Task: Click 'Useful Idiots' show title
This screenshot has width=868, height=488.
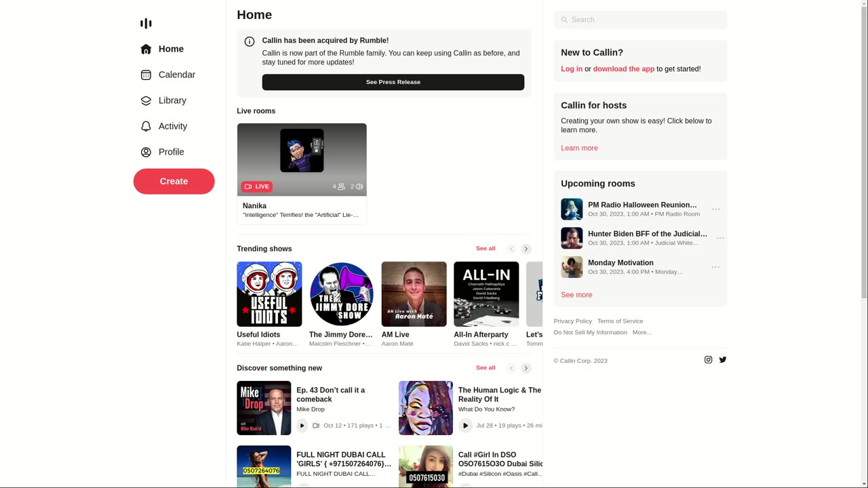Action: [258, 335]
